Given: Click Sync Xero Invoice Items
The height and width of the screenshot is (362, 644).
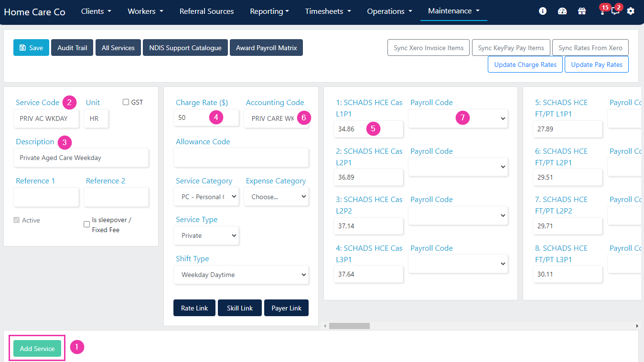Looking at the screenshot, I should (429, 48).
